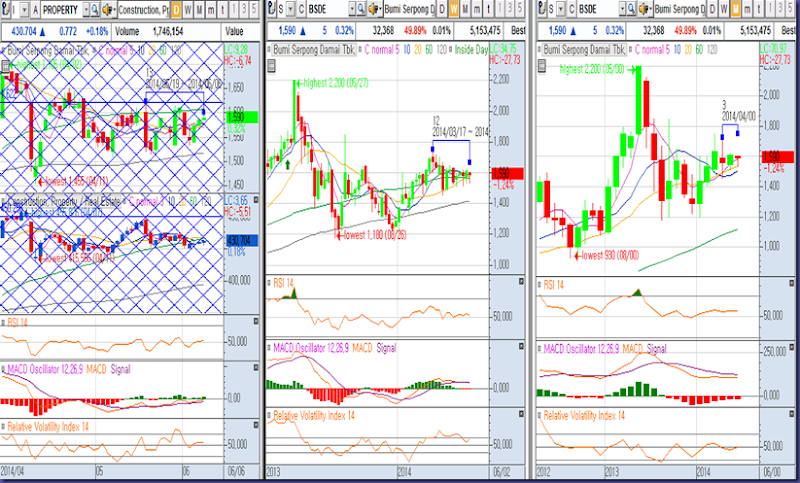Open the S market type dropdown in middle chart

pos(290,9)
